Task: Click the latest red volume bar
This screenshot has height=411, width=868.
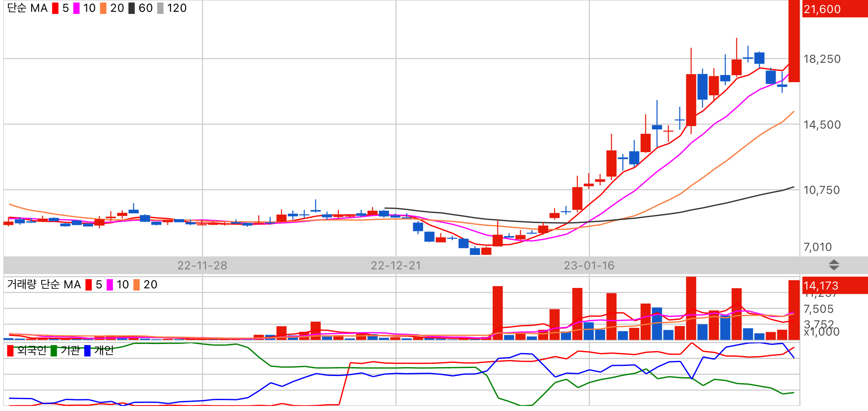Action: [794, 310]
